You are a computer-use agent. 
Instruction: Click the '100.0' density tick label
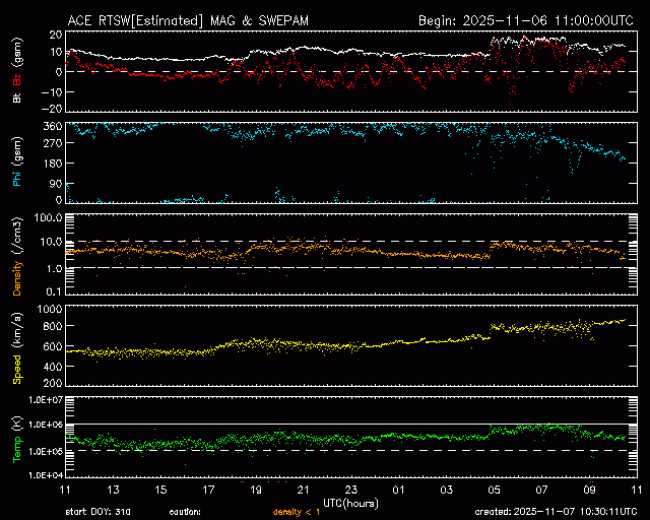coord(49,218)
